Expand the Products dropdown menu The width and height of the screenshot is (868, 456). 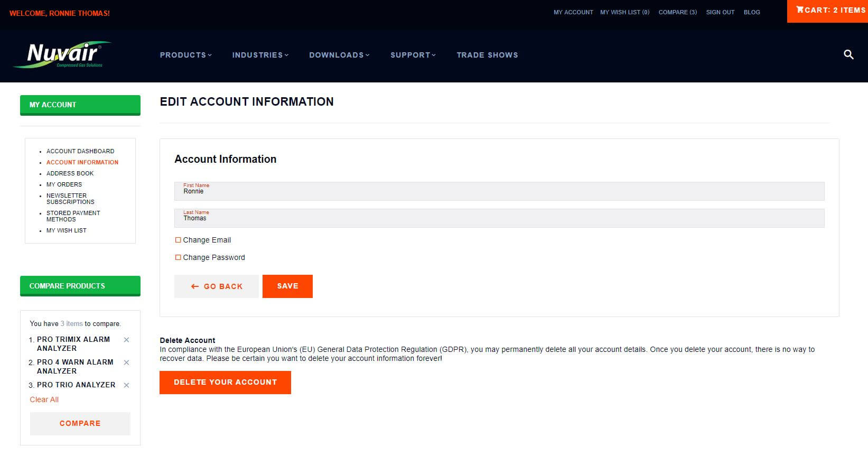coord(185,55)
